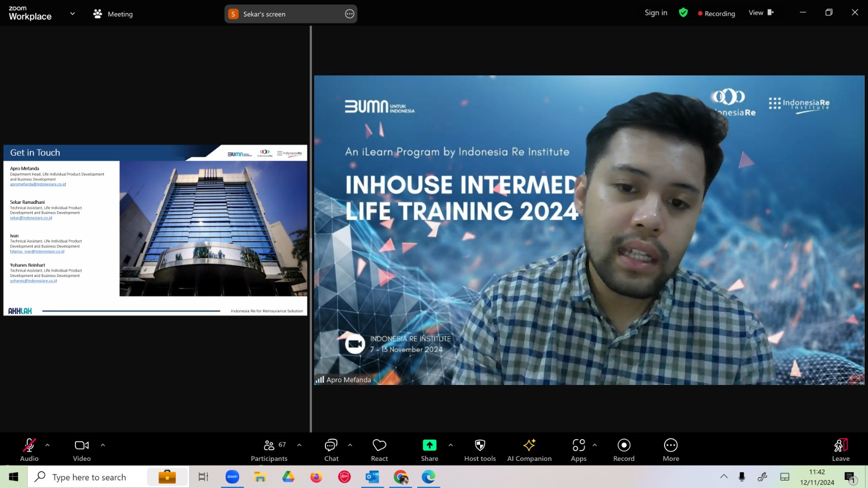Open the Apps menu
Screen dimensions: 868x488
point(579,450)
